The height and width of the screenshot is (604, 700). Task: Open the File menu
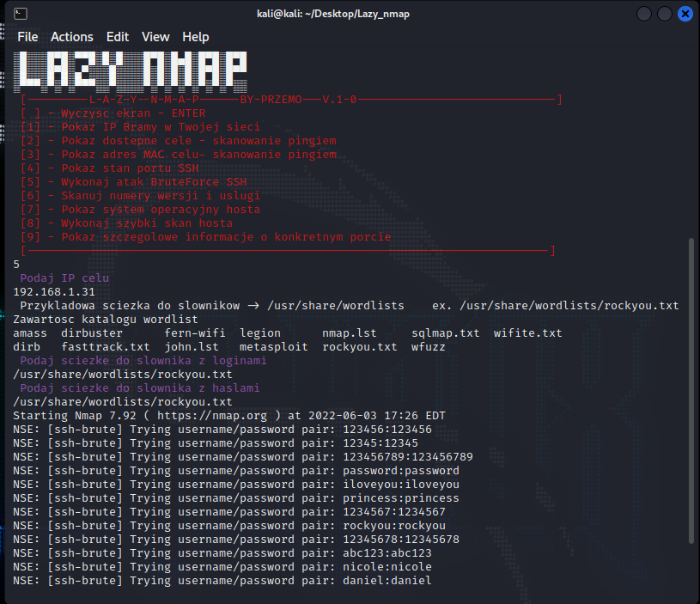pyautogui.click(x=27, y=37)
